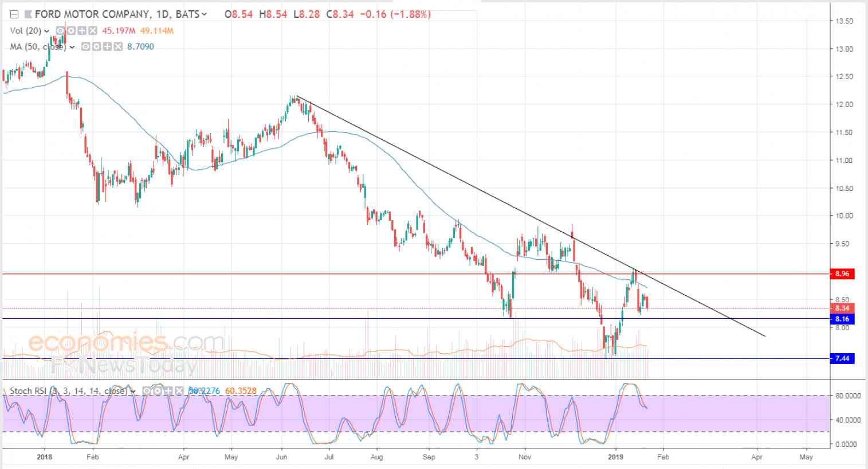Select the blue 8.16 price label on axis
The height and width of the screenshot is (469, 868).
[x=842, y=319]
